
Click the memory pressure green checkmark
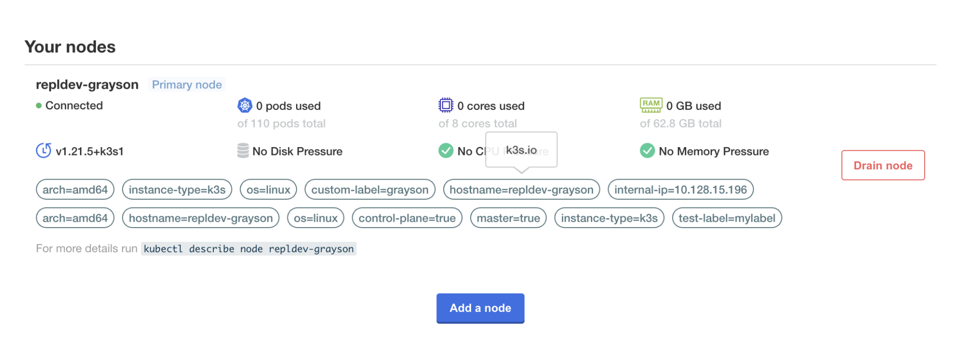647,151
